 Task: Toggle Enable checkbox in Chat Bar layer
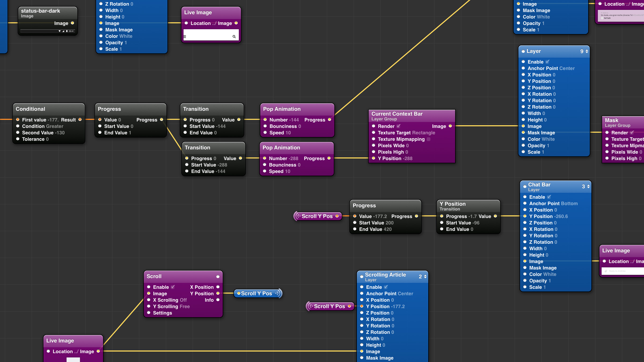point(549,197)
